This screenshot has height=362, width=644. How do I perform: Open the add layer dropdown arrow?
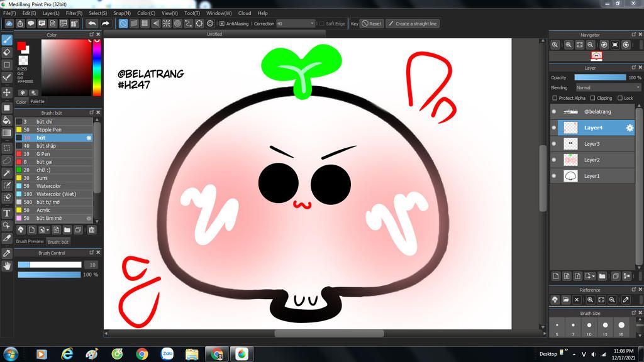[x=594, y=277]
